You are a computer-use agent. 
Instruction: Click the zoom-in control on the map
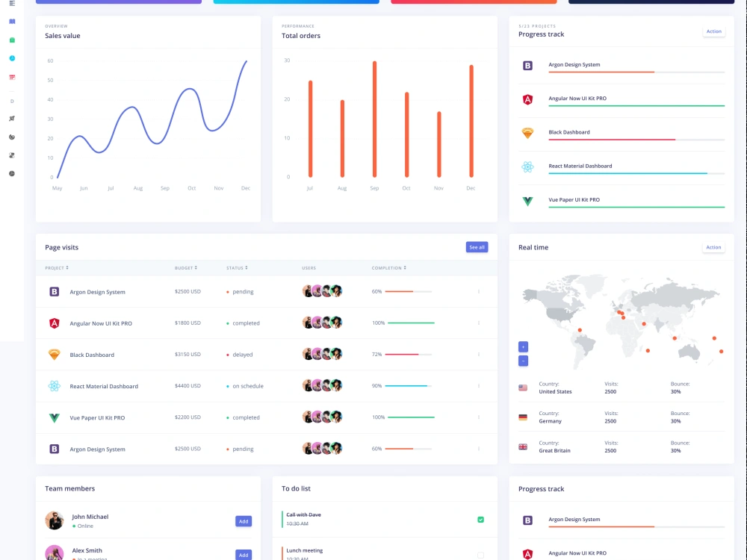click(x=524, y=346)
